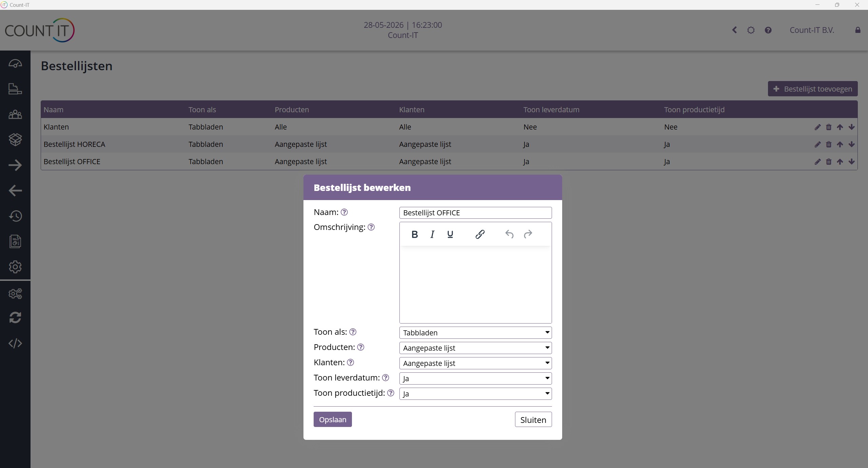
Task: Move Bestellijst OFFICE row up
Action: 840,162
